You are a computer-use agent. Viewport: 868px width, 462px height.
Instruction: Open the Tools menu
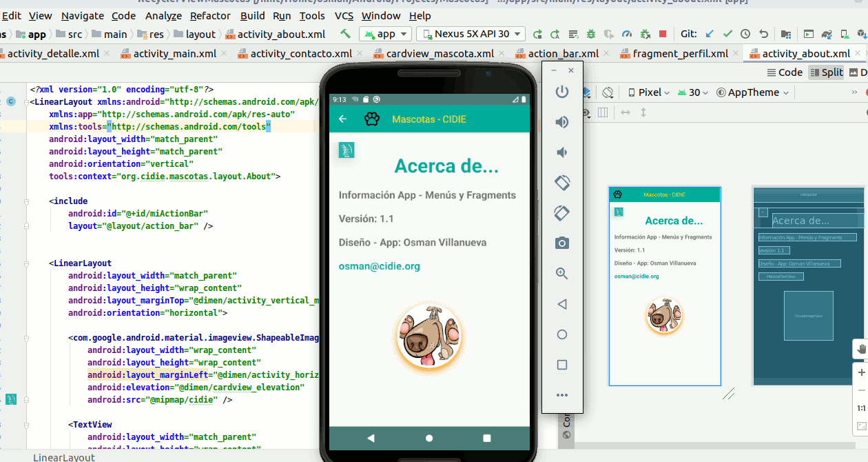312,15
